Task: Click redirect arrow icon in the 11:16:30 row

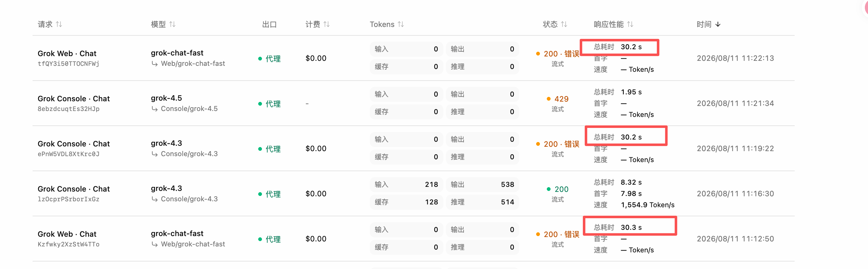Action: 155,199
